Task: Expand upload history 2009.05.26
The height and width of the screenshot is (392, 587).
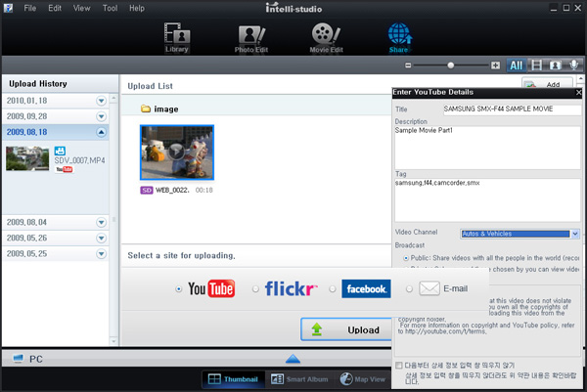Action: tap(101, 238)
